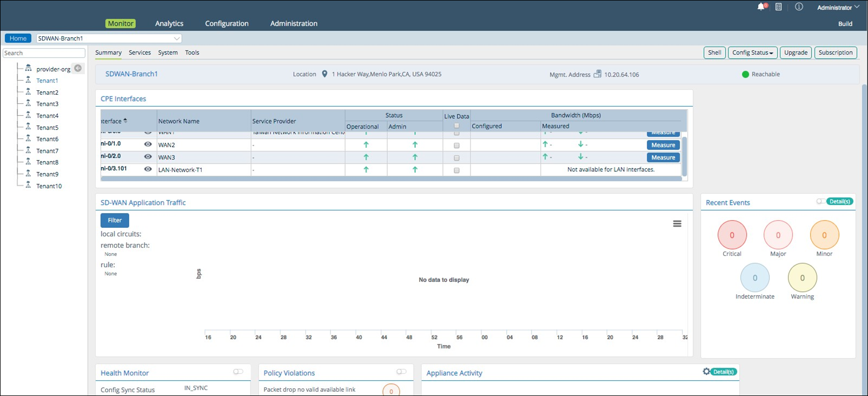The height and width of the screenshot is (396, 868).
Task: Open the Services sub-tab
Action: click(x=140, y=52)
